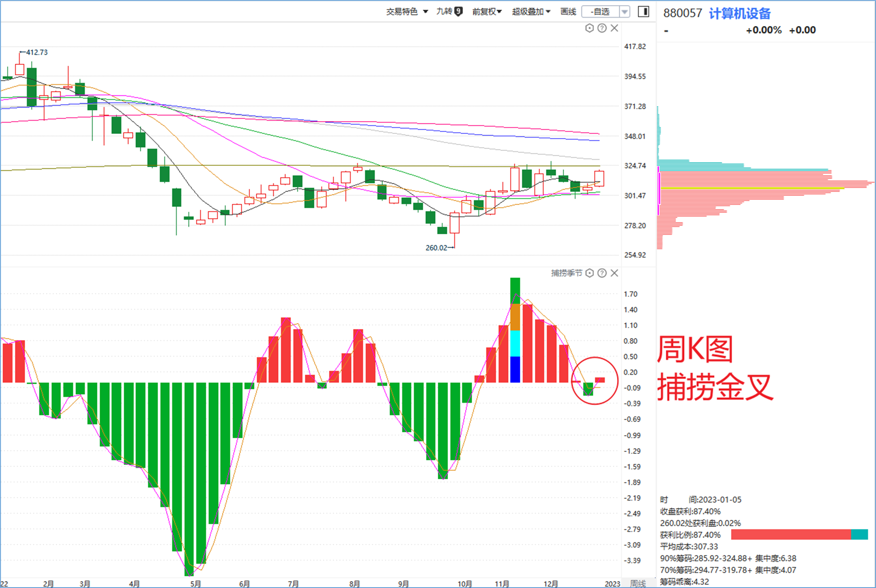
Task: Close the 捕捞季节 indicator panel
Action: 614,273
